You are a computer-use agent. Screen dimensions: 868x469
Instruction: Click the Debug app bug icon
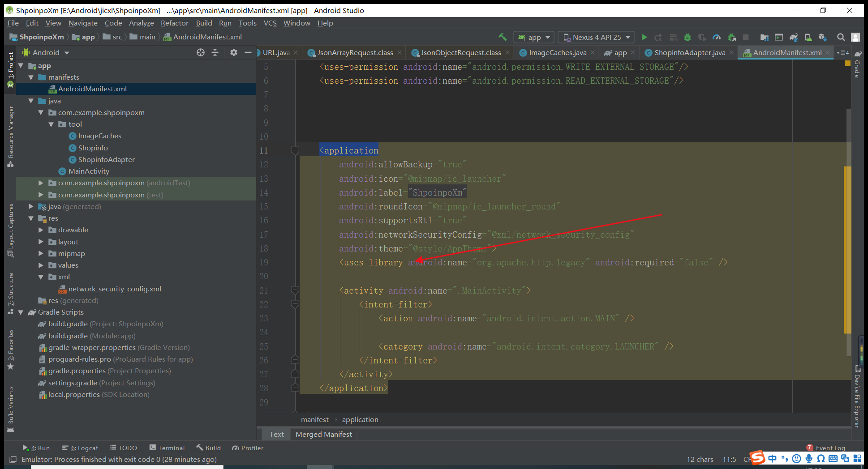[x=688, y=37]
